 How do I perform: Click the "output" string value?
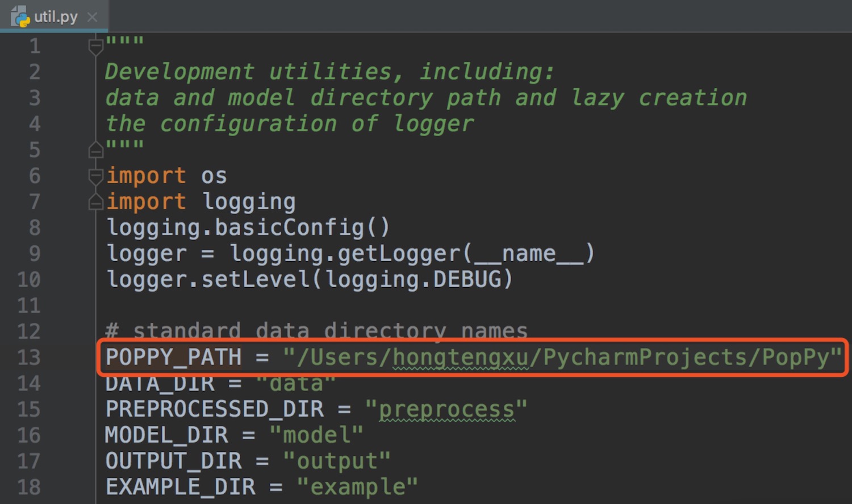(x=337, y=461)
